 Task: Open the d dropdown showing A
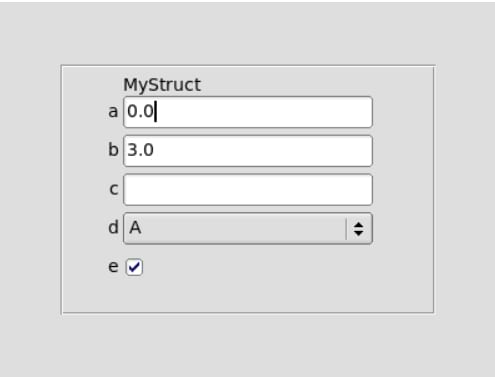248,229
